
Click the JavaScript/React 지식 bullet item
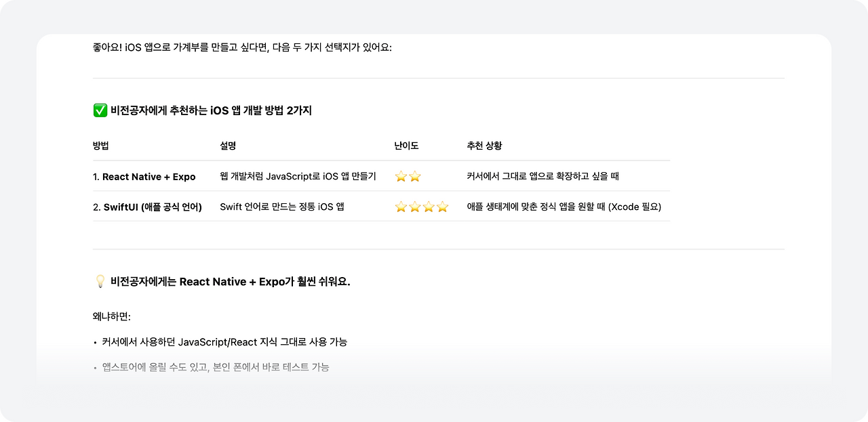(224, 342)
